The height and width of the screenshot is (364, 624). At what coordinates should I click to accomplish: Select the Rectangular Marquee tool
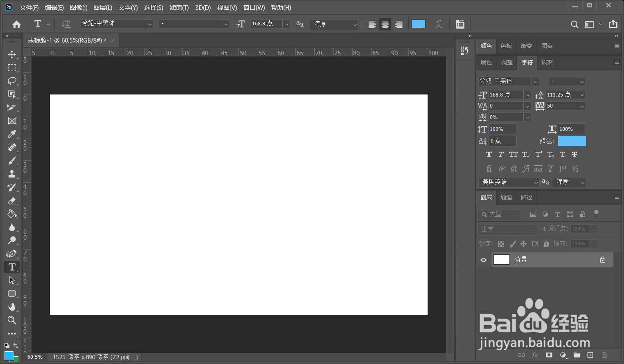point(12,68)
